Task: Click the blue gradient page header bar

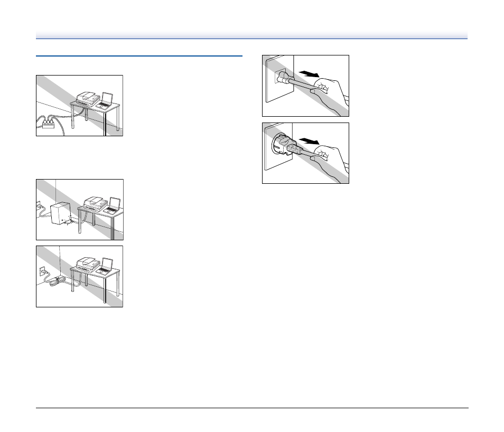Action: tap(251, 35)
